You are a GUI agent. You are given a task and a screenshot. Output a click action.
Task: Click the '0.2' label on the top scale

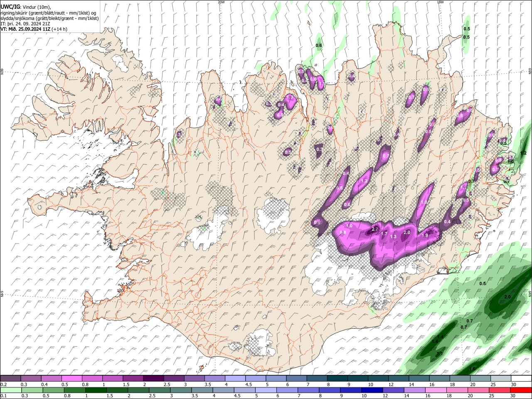point(3,384)
